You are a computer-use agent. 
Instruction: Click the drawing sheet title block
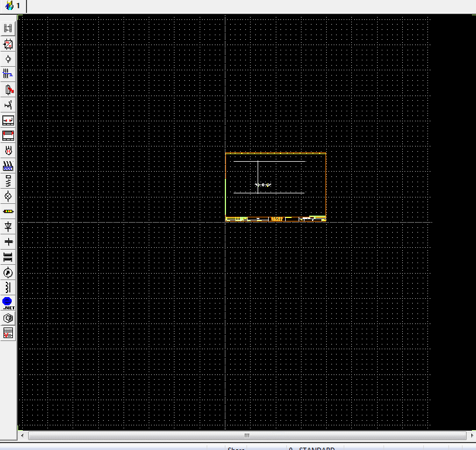tap(276, 219)
